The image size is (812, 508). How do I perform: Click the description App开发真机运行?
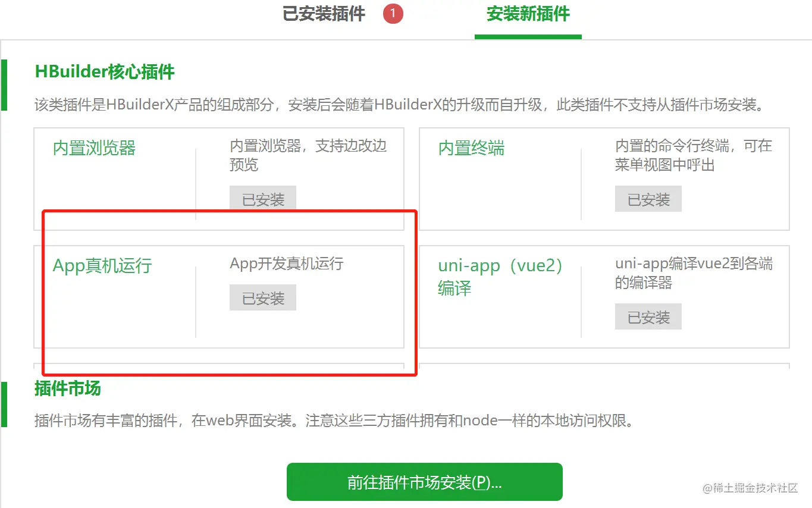pos(287,264)
